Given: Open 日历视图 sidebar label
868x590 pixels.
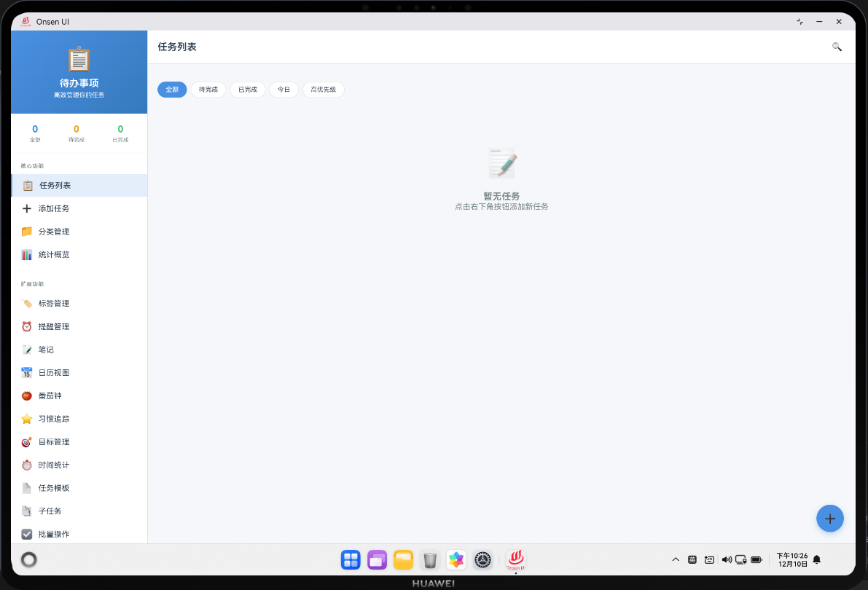Looking at the screenshot, I should click(x=54, y=372).
